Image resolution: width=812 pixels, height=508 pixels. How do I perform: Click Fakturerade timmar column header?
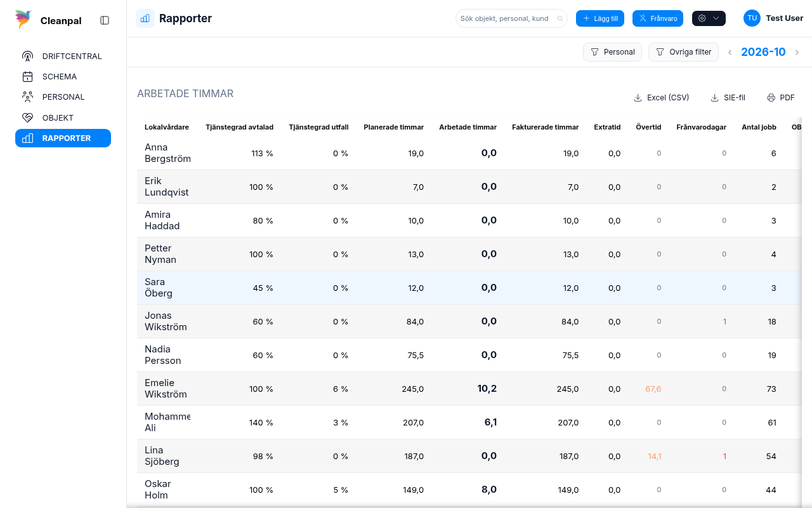tap(545, 127)
